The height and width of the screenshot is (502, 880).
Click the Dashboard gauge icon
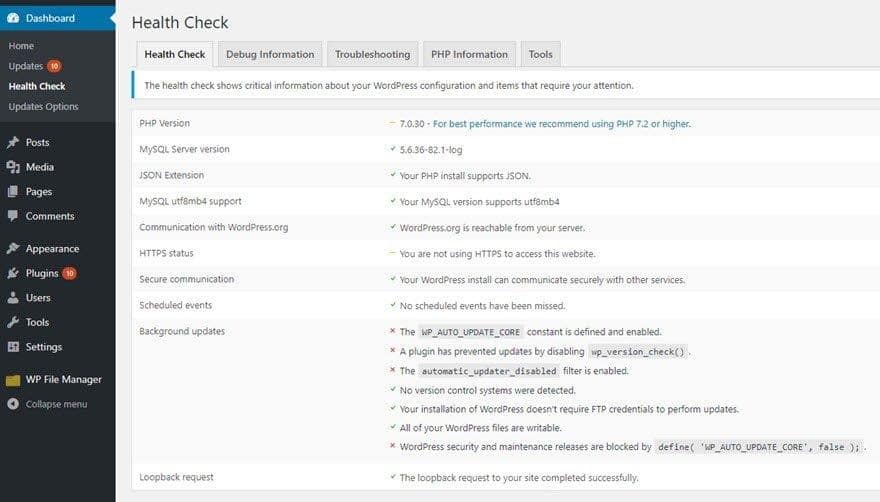(13, 18)
